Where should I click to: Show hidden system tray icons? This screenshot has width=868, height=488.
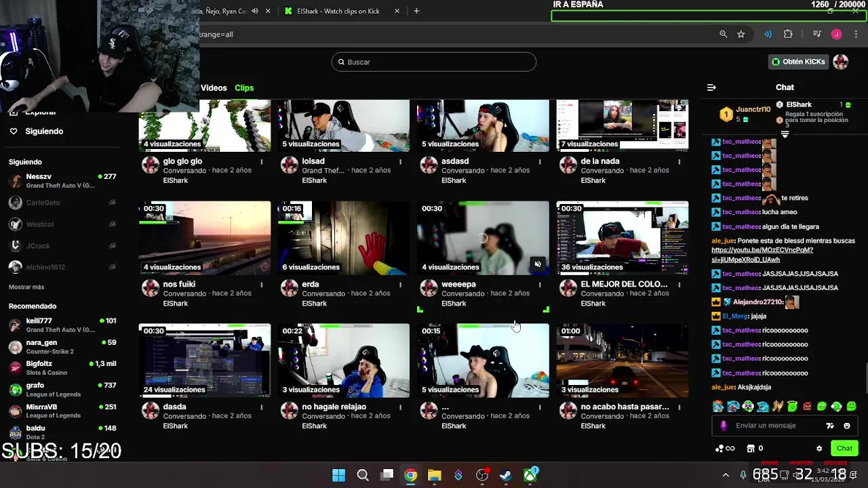click(x=726, y=475)
